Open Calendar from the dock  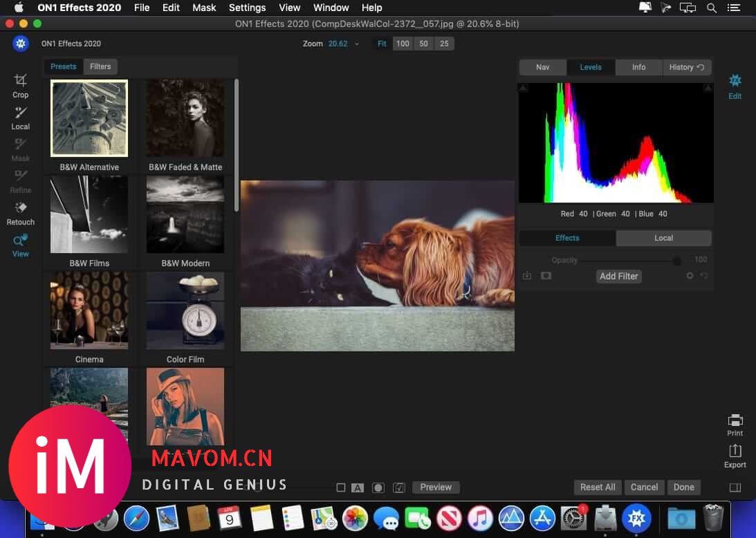pos(230,519)
